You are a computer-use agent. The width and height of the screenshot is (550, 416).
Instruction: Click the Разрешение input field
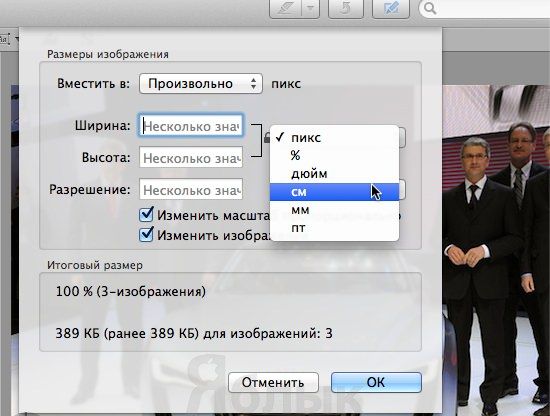[x=191, y=190]
